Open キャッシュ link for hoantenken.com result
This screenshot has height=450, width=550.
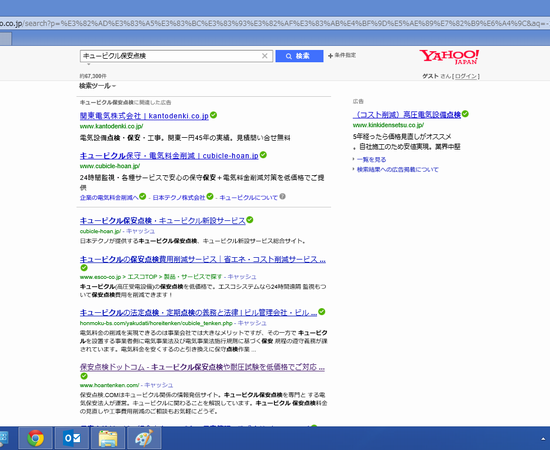[x=159, y=385]
